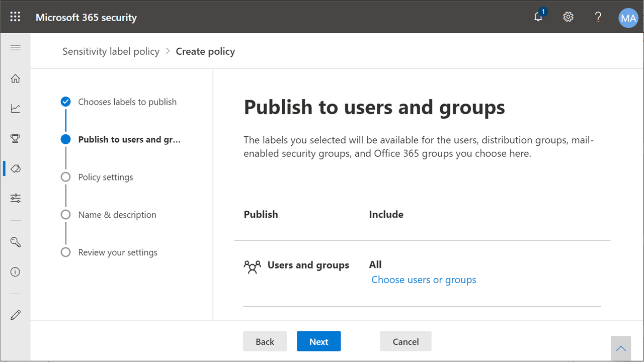The height and width of the screenshot is (362, 644).
Task: Toggle the hamburger navigation menu
Action: 16,48
